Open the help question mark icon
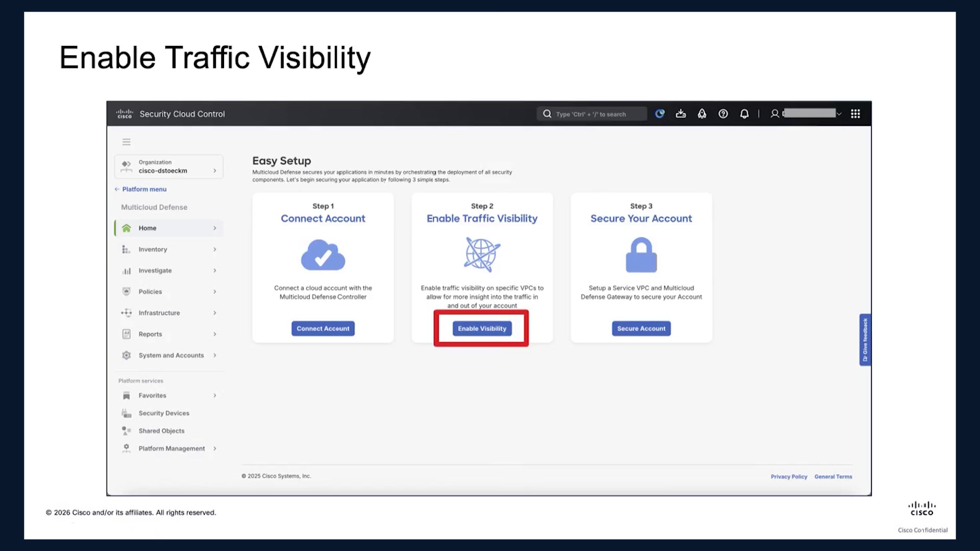The height and width of the screenshot is (551, 980). click(723, 114)
